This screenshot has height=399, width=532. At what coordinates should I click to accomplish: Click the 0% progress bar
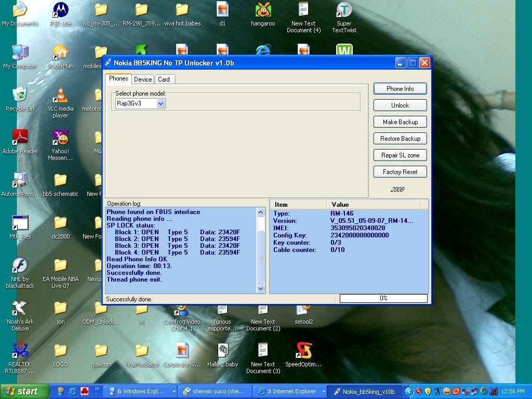click(x=383, y=298)
